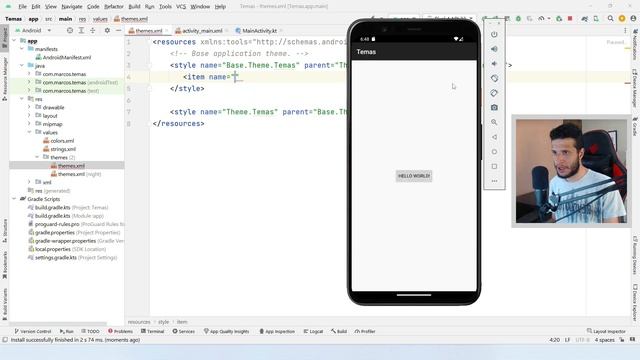Expand the layout folder
The height and width of the screenshot is (360, 640).
[x=29, y=116]
